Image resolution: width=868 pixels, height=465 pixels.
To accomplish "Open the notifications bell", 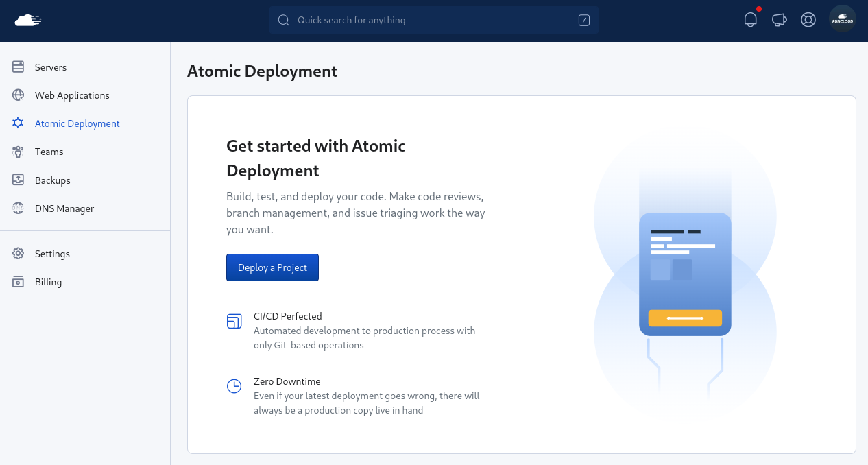I will coord(751,20).
